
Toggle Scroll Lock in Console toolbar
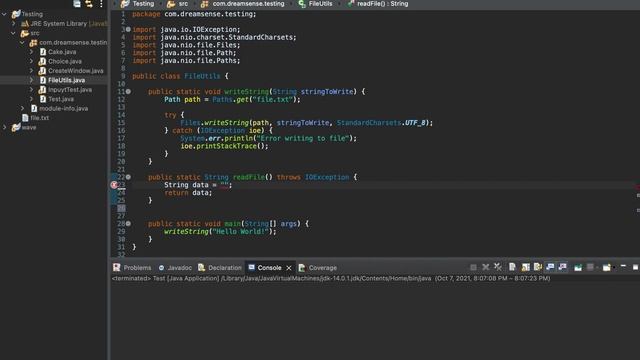(x=525, y=267)
